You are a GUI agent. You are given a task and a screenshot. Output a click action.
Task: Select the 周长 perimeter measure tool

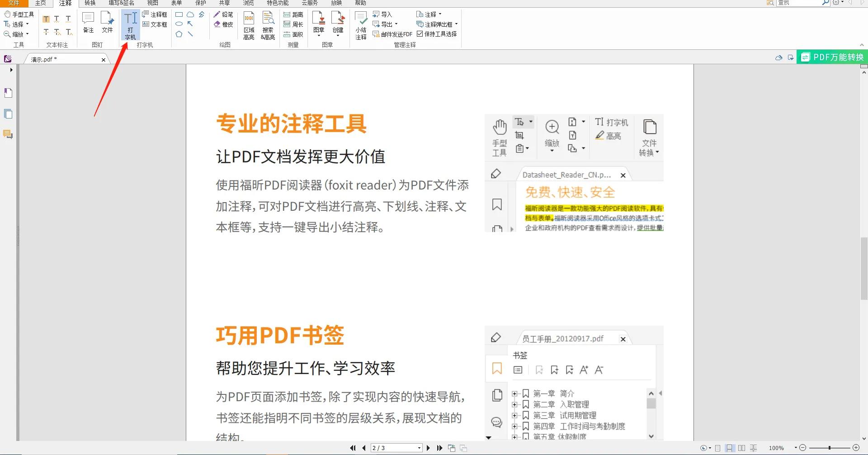(x=293, y=24)
